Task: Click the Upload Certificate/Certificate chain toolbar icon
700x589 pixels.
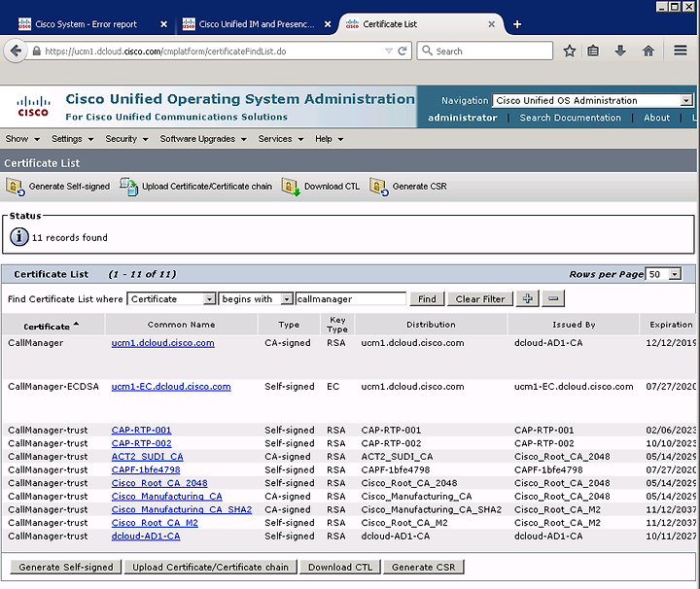Action: [128, 187]
